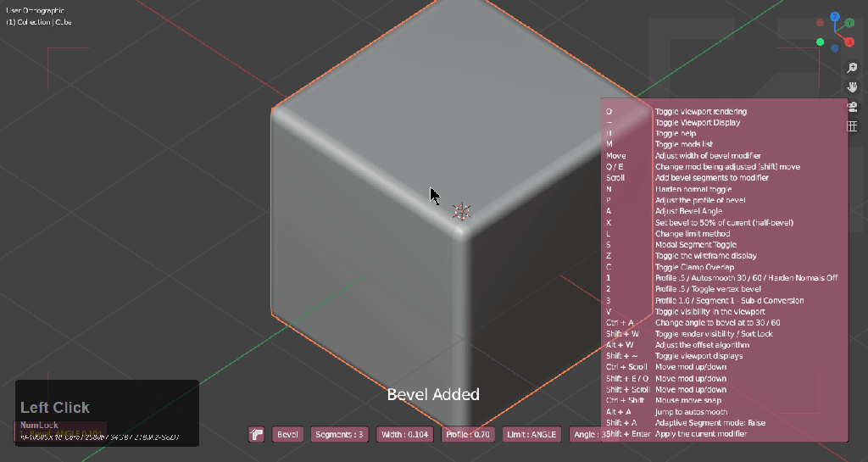Click the blue Z axis gizmo ball

point(835,17)
